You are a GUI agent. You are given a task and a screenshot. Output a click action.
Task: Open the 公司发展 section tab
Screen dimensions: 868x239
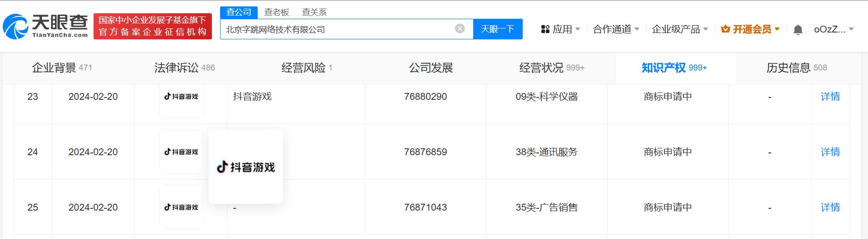(x=431, y=68)
